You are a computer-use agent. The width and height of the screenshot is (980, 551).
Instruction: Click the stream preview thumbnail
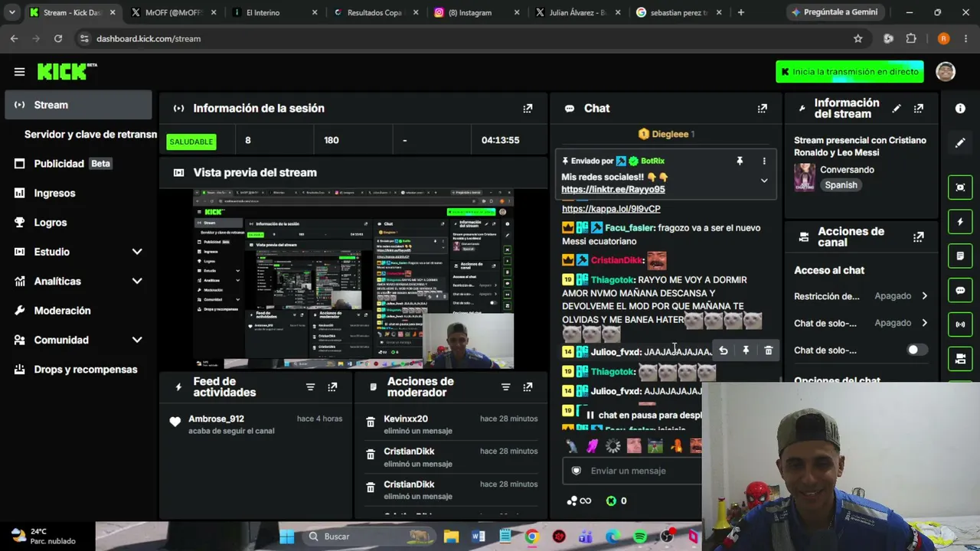click(x=353, y=279)
